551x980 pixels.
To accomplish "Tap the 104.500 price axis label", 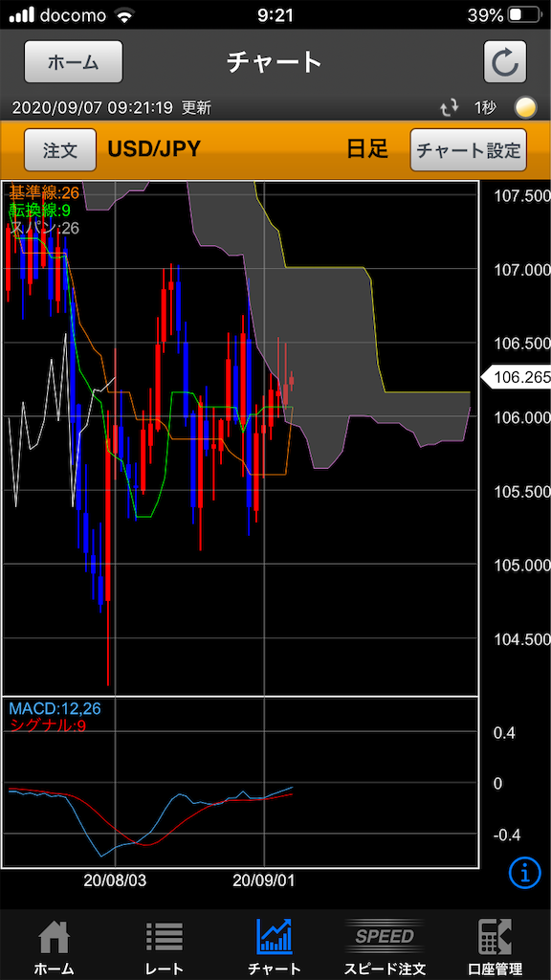I will tap(522, 638).
